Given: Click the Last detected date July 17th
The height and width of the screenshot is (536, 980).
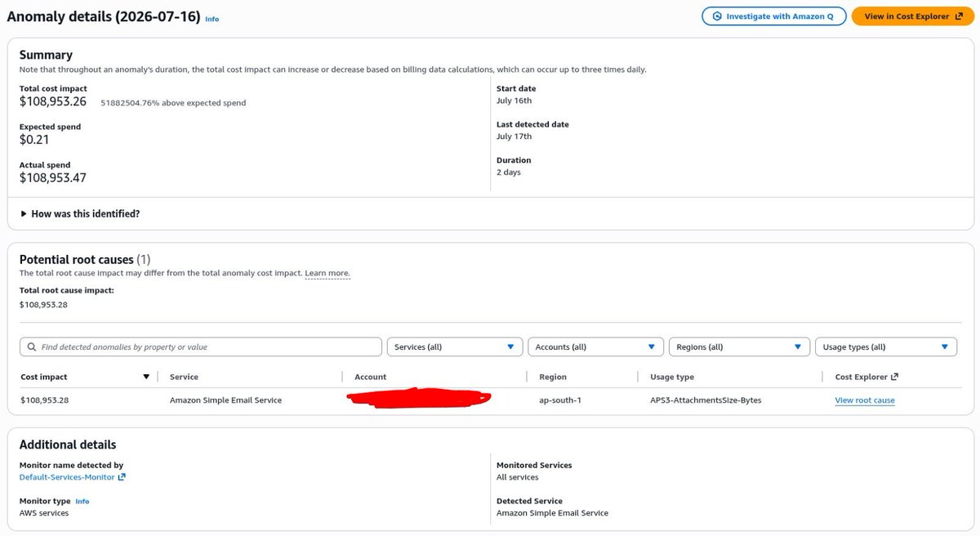Looking at the screenshot, I should 514,136.
